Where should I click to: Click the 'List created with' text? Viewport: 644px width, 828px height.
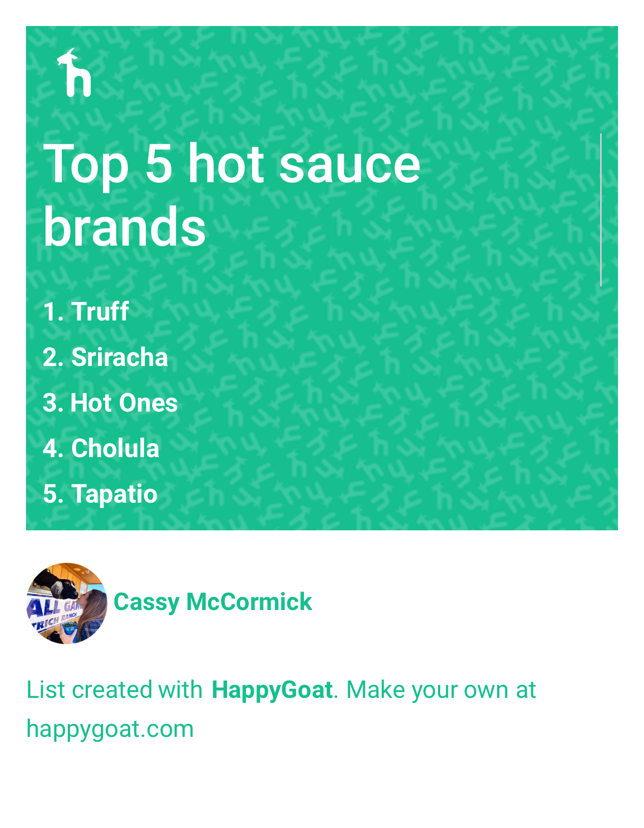pos(114,690)
